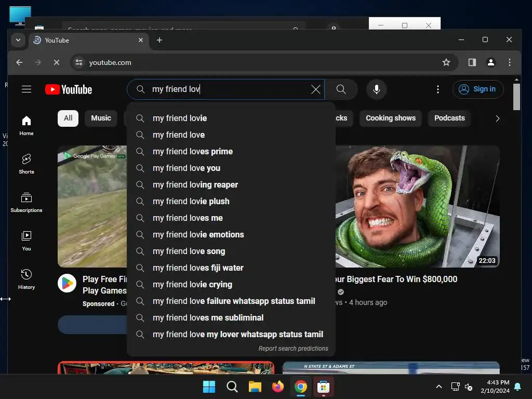Choose suggestion 'my friend loves prime'
The height and width of the screenshot is (399, 532).
(231, 151)
